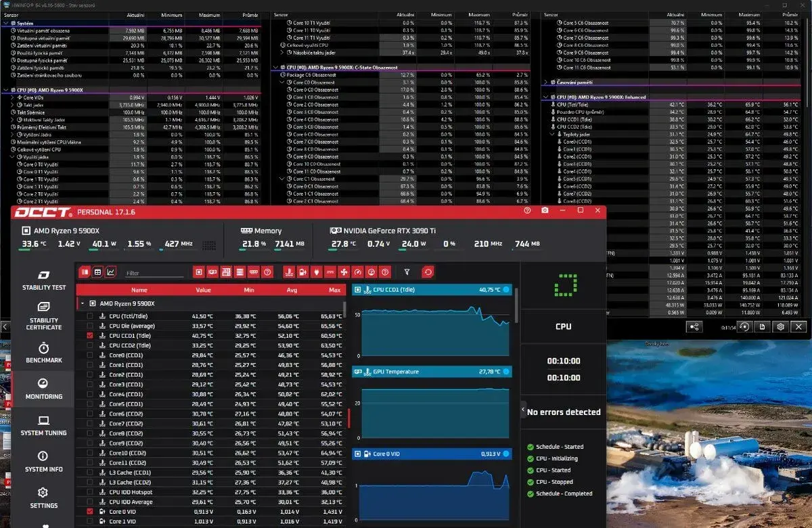This screenshot has height=528, width=812.
Task: Switch OCCT monitoring to graph view icon
Action: [110, 272]
